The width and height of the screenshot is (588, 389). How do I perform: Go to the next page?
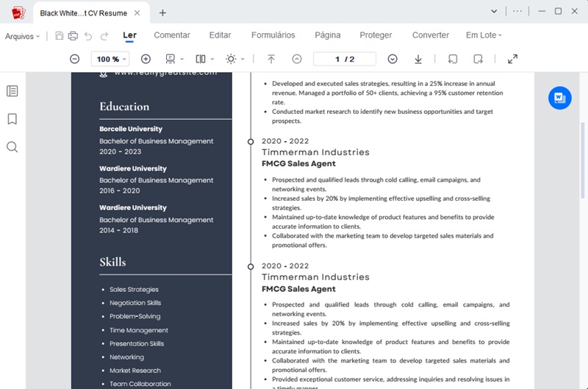392,59
